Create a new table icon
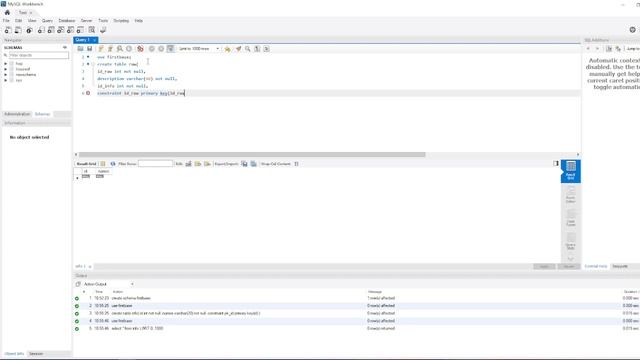Screen dimensions: 640x360 (51, 30)
